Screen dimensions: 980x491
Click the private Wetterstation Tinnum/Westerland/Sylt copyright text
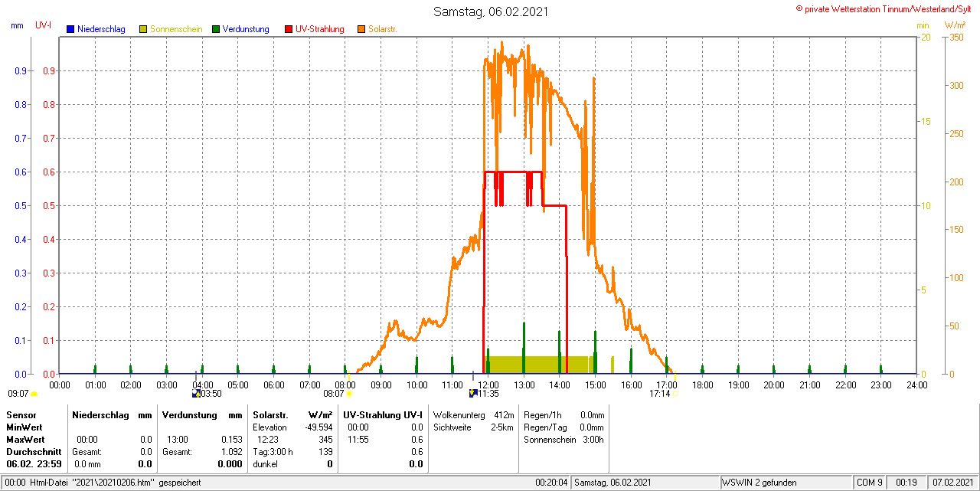coord(884,8)
